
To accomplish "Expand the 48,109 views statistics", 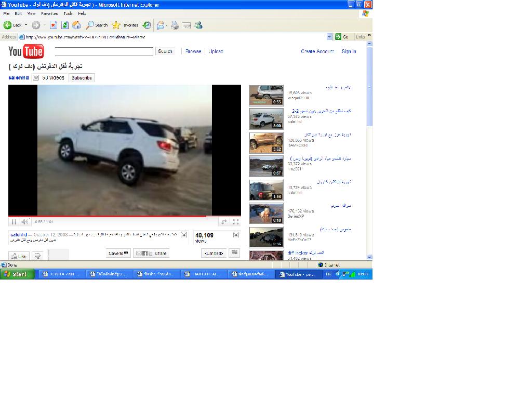I will (x=236, y=235).
